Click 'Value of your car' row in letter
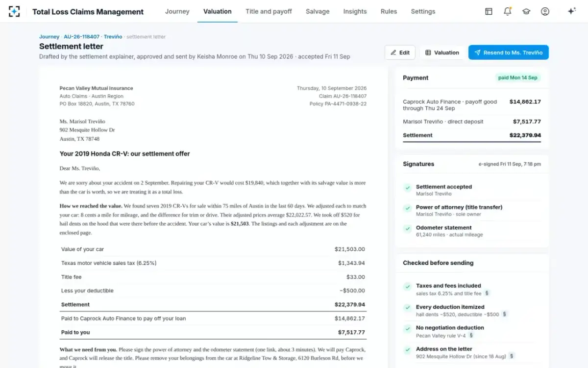Screen dimensions: 588x368 coord(213,249)
